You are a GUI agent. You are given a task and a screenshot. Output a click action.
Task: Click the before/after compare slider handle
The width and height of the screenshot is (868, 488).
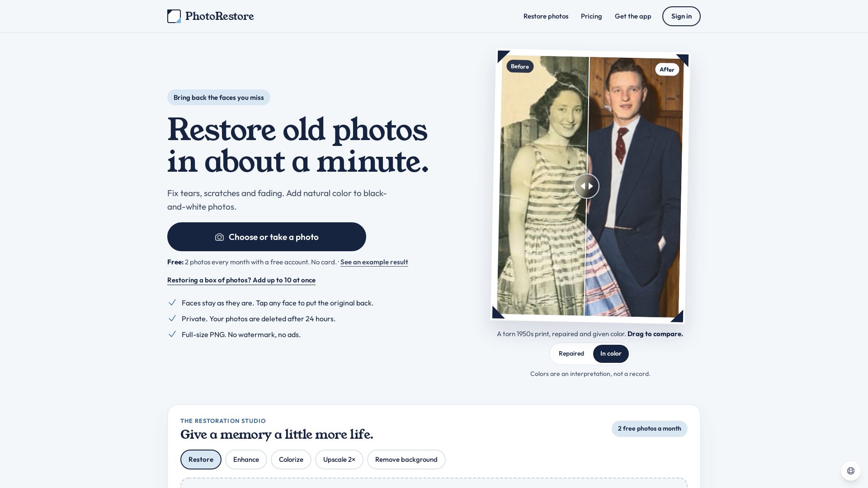[587, 186]
